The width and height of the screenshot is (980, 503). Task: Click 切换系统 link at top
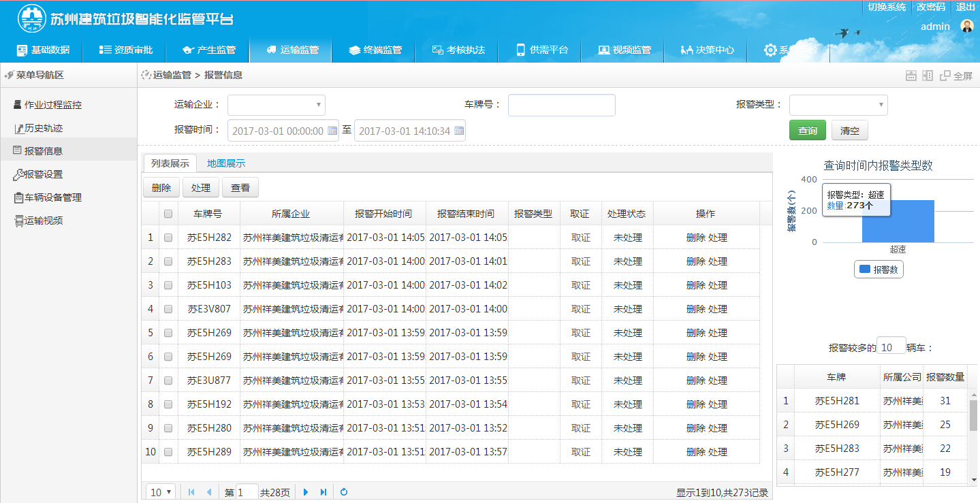(x=887, y=7)
